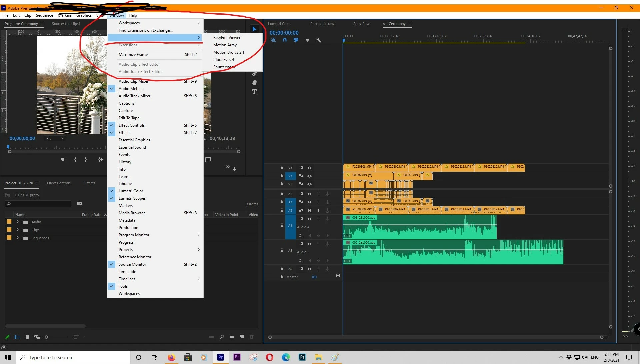
Task: Mute audio track A1
Action: coord(309,194)
